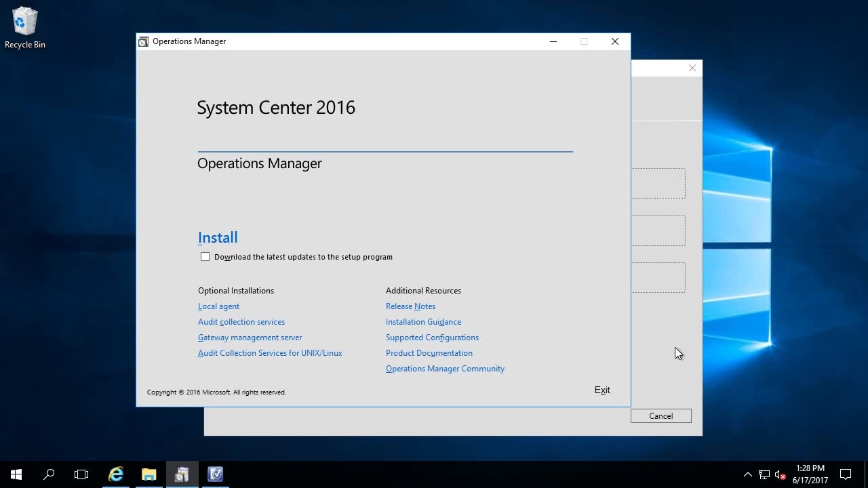868x488 pixels.
Task: Open the Recycle Bin desktop icon
Action: click(x=24, y=27)
